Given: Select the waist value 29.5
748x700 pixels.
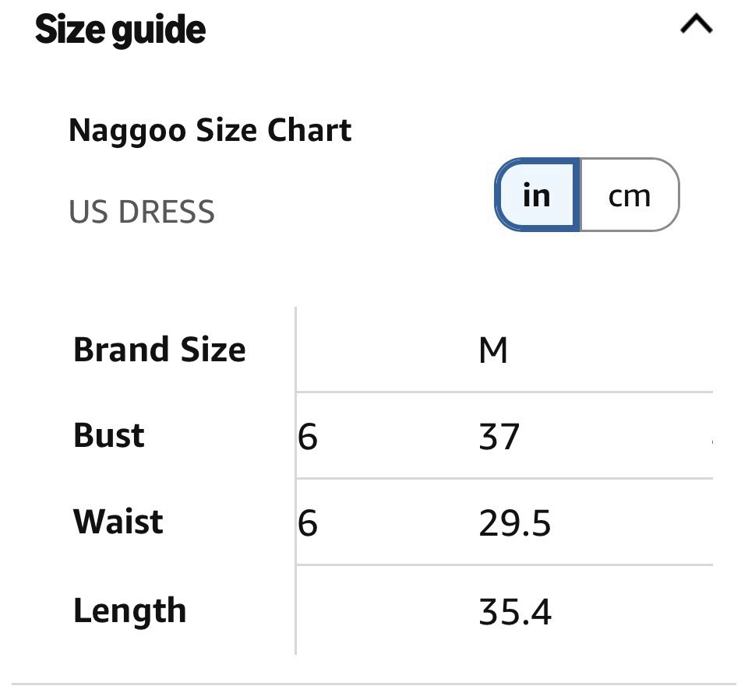Looking at the screenshot, I should click(x=514, y=523).
